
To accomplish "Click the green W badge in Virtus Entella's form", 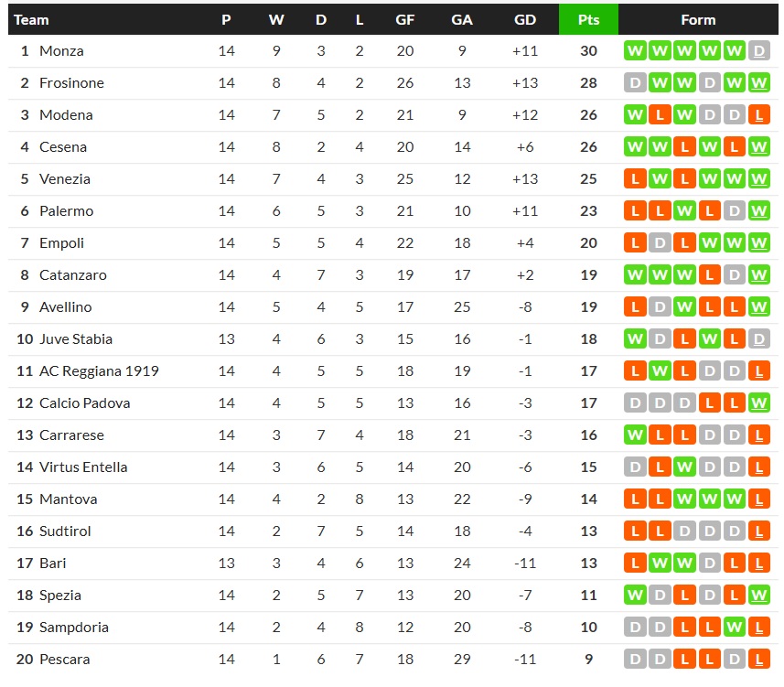I will point(684,467).
